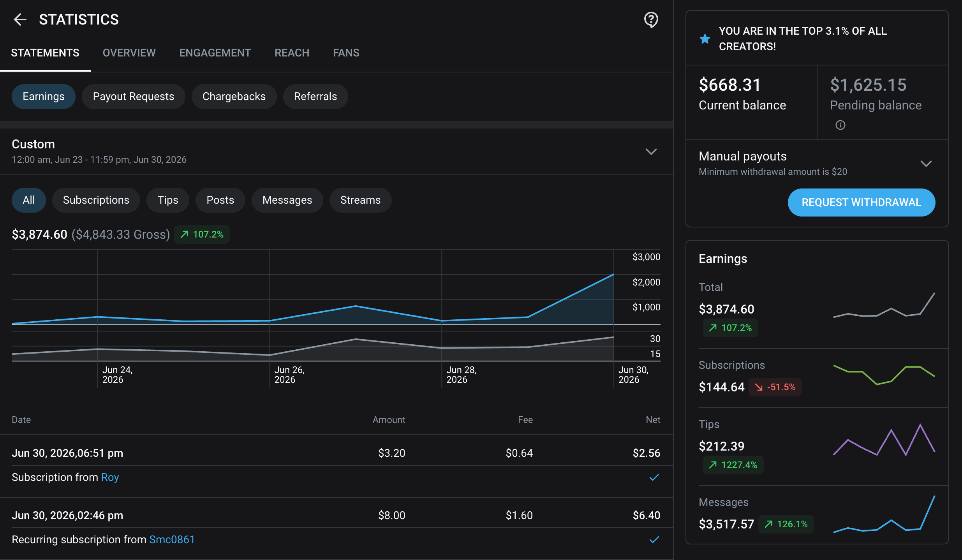Viewport: 962px width, 560px height.
Task: Open the Custom date range selector
Action: (337, 151)
